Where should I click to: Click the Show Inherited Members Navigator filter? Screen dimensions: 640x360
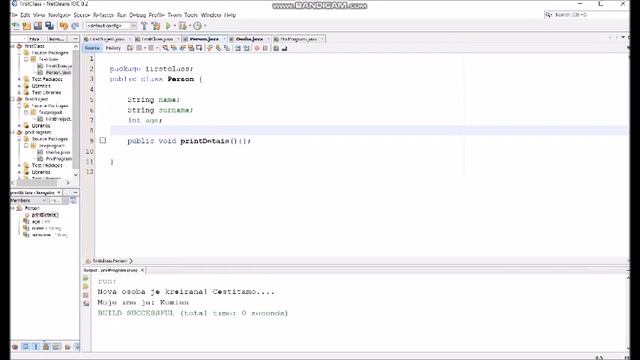(15, 347)
